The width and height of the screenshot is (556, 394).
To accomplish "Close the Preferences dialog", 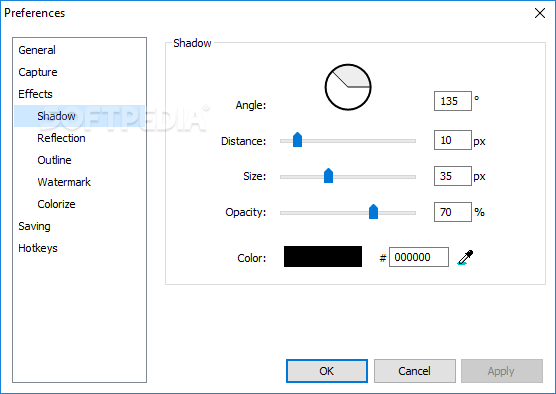I will (x=540, y=13).
